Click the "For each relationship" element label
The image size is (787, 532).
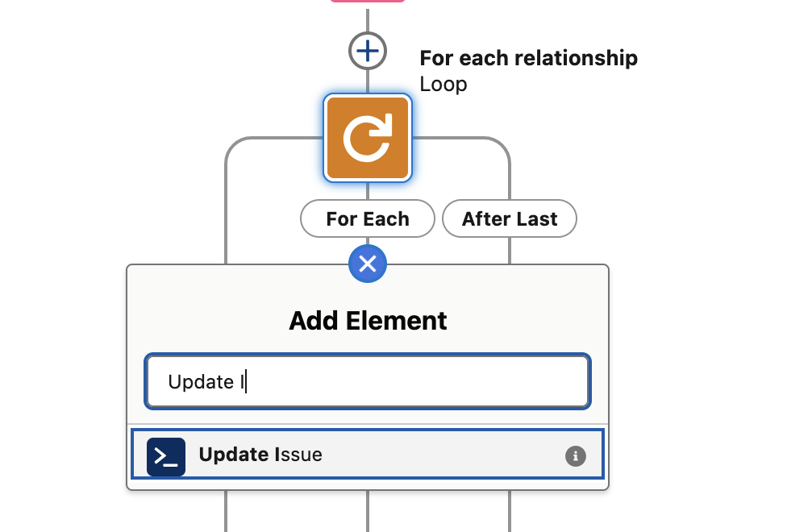529,58
